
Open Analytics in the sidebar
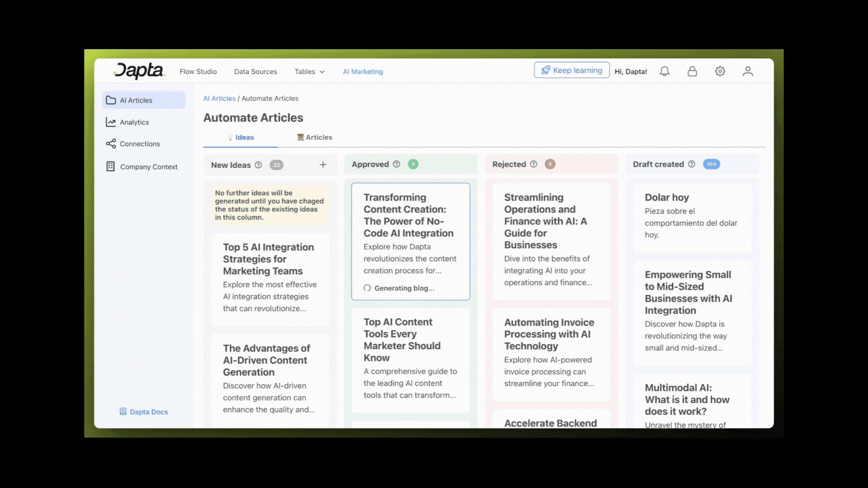(134, 122)
